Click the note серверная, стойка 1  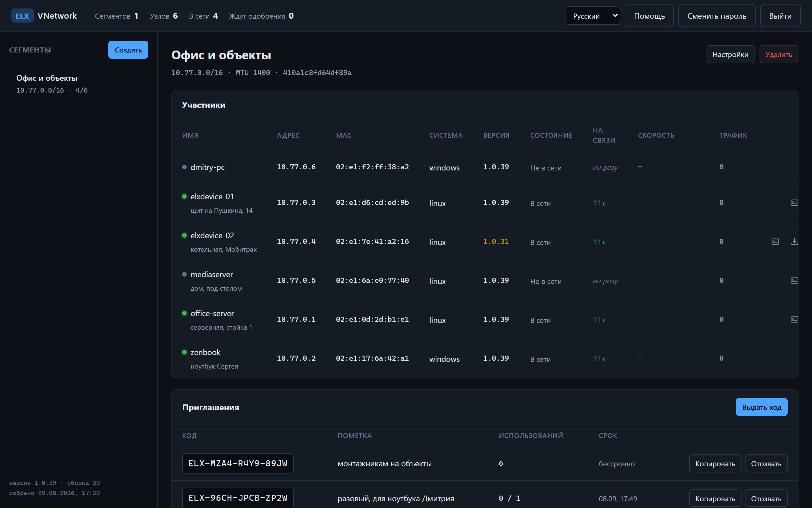(x=221, y=328)
